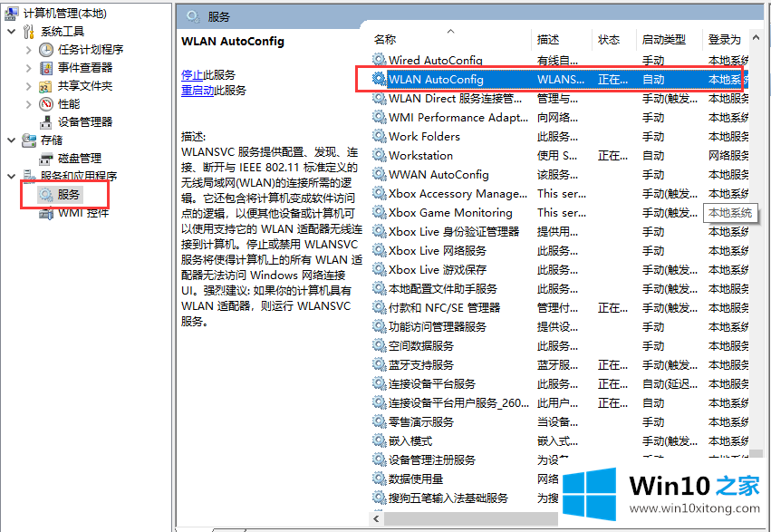Expand the 共享文件夹 node
Image resolution: width=771 pixels, height=532 pixels.
[28, 86]
